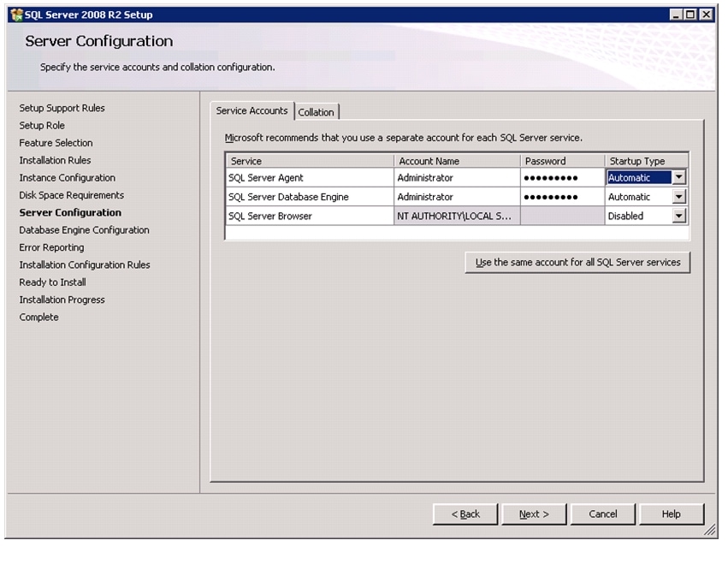
Task: Switch to the Collation tab
Action: (x=317, y=112)
